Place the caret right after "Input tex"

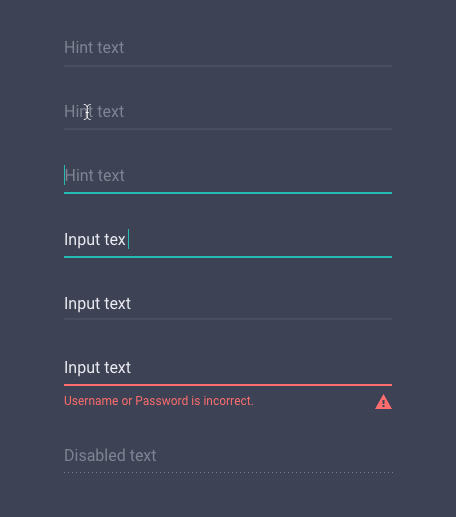tap(128, 239)
